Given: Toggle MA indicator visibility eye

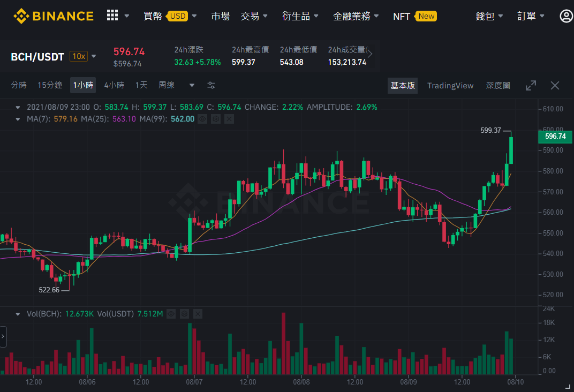Looking at the screenshot, I should point(202,119).
